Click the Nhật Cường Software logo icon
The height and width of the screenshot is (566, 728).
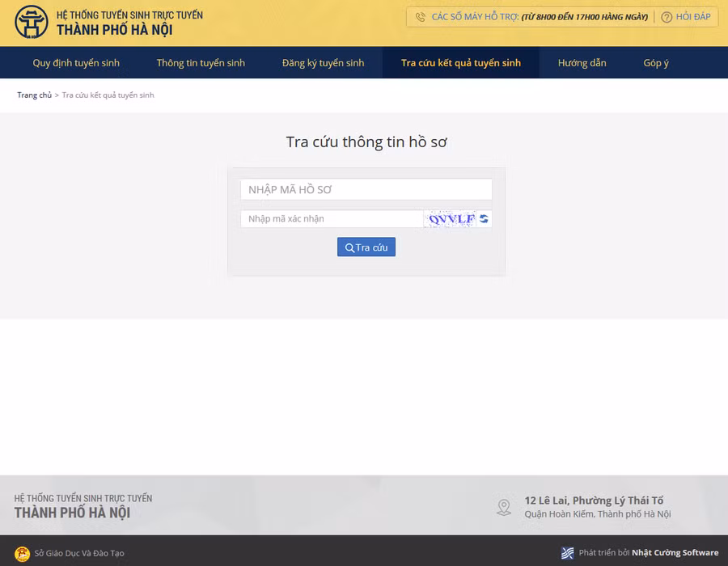(567, 553)
